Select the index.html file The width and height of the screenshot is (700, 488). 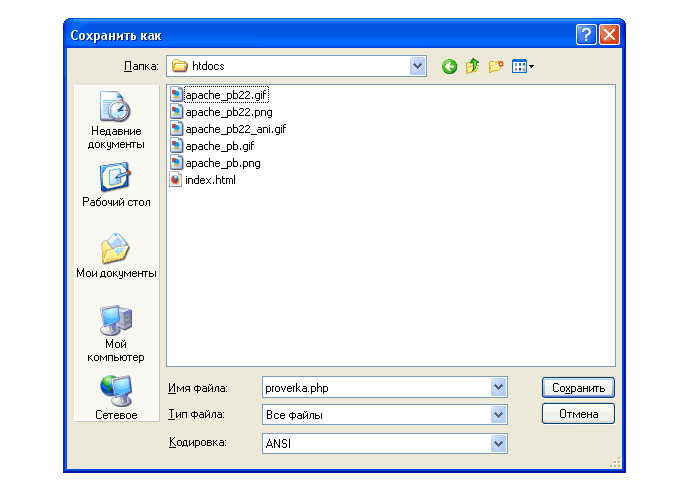coord(210,180)
